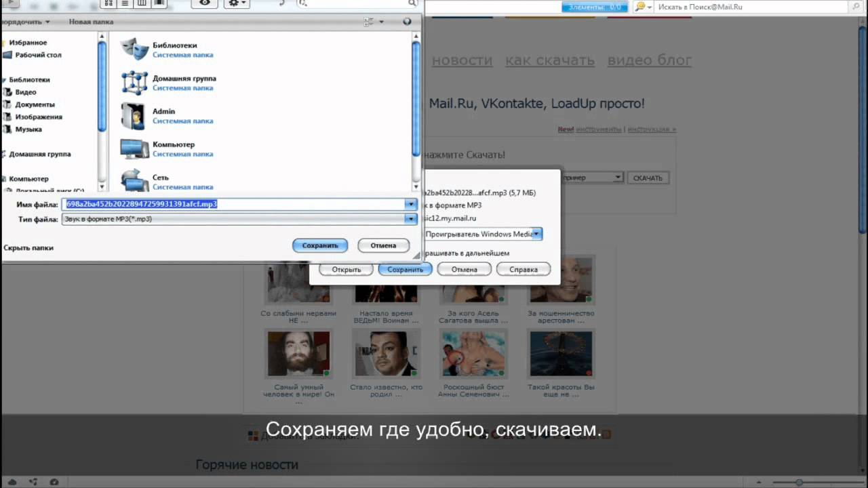The height and width of the screenshot is (488, 868).
Task: Select Библиотеки in navigation pane
Action: (x=29, y=80)
